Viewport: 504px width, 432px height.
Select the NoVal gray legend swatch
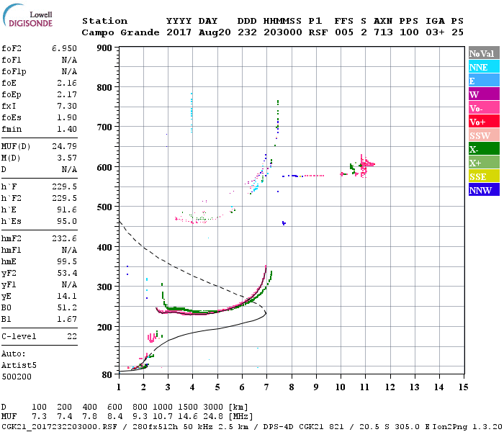pos(484,53)
